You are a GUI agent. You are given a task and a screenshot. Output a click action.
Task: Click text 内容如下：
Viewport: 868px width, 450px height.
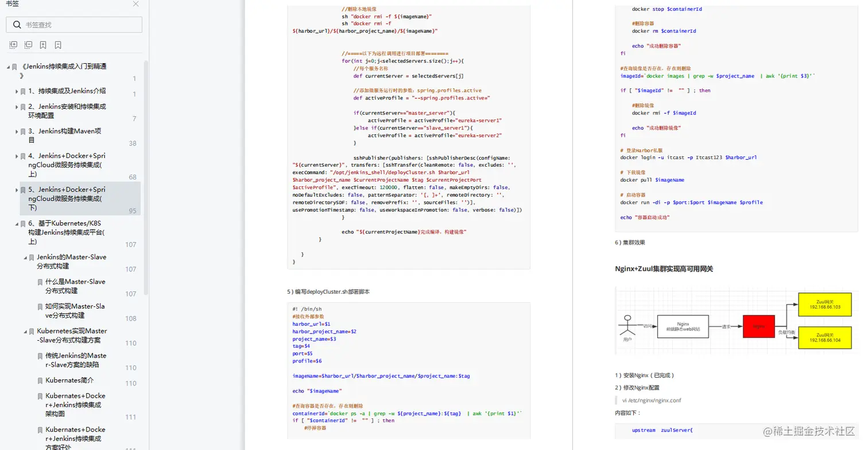click(627, 413)
